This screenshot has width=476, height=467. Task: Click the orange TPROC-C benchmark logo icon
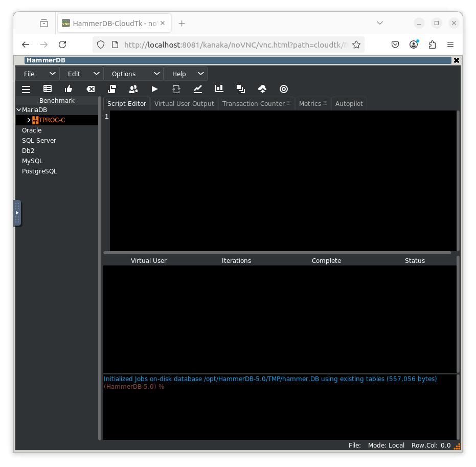(x=35, y=120)
